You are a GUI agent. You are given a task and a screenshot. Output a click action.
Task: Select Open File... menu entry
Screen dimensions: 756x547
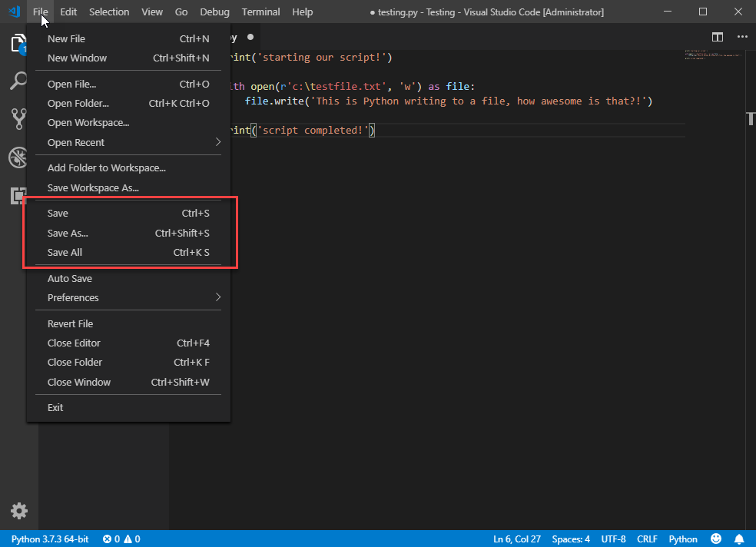(x=128, y=84)
